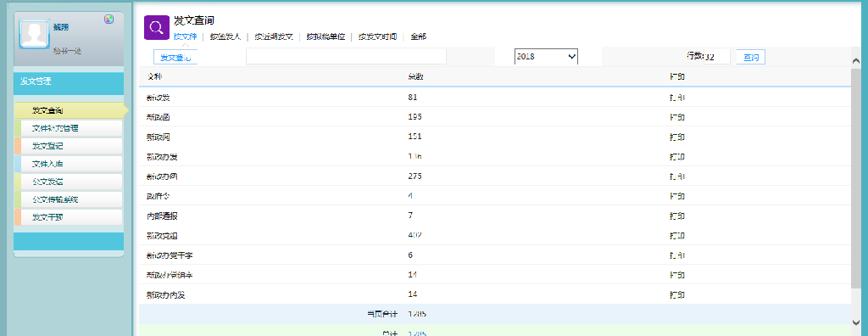Viewport: 868px width, 336px height.
Task: Click the 发文查询 page title
Action: coord(194,21)
